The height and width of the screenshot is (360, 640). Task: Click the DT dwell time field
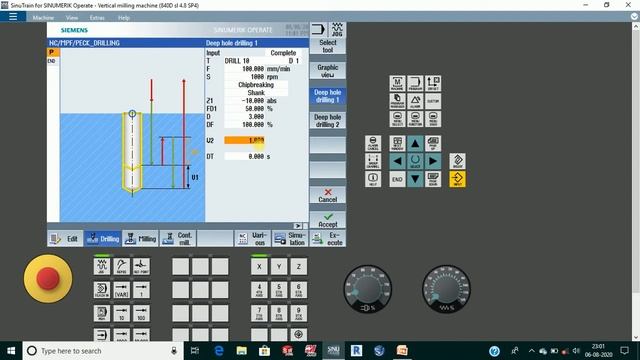(244, 156)
